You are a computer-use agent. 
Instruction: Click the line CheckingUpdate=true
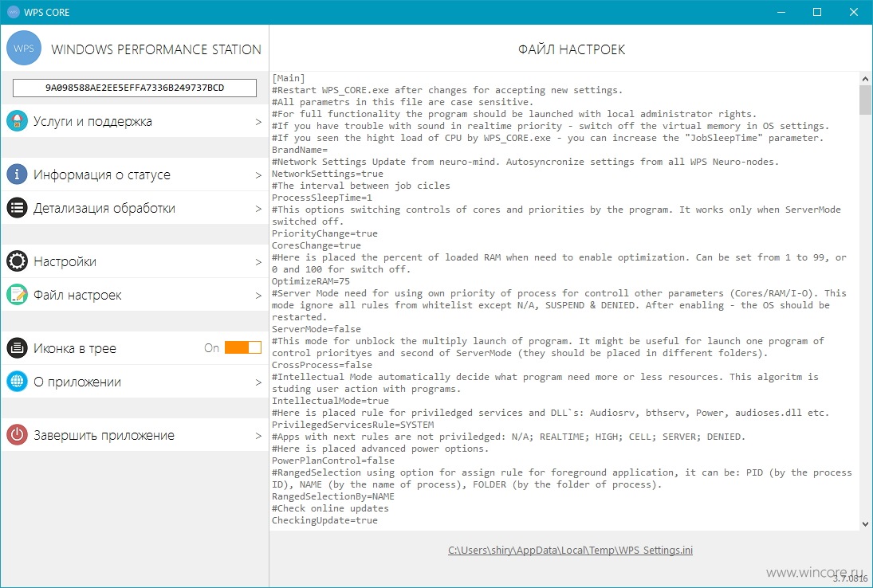click(x=324, y=520)
